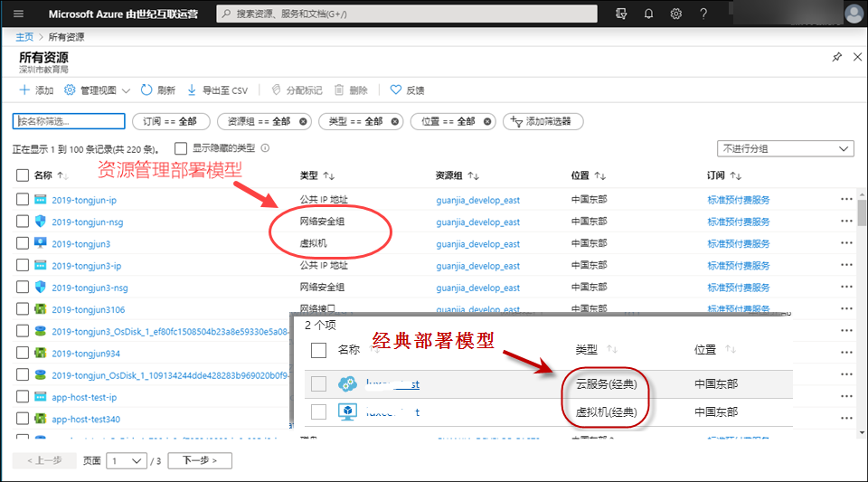Open portal settings gear icon
Screen dimensions: 868x482
point(675,14)
